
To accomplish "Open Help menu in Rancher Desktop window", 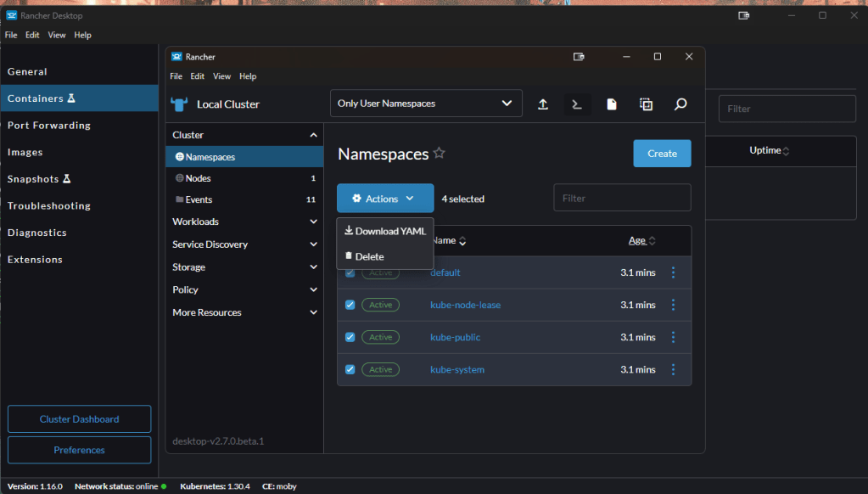I will coord(82,35).
